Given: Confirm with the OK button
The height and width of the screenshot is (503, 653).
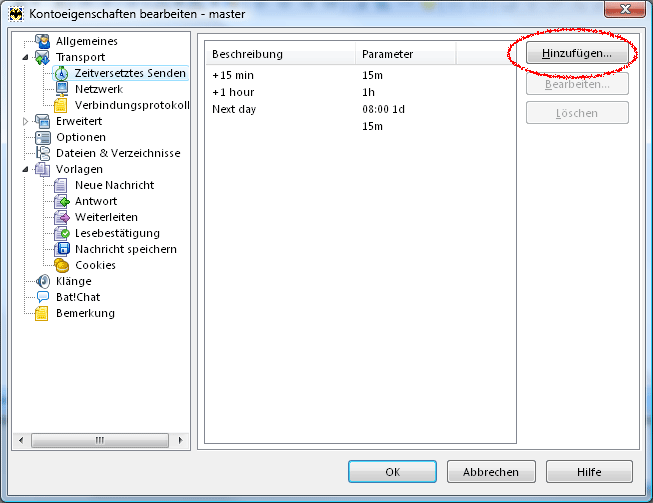Looking at the screenshot, I should tap(392, 472).
